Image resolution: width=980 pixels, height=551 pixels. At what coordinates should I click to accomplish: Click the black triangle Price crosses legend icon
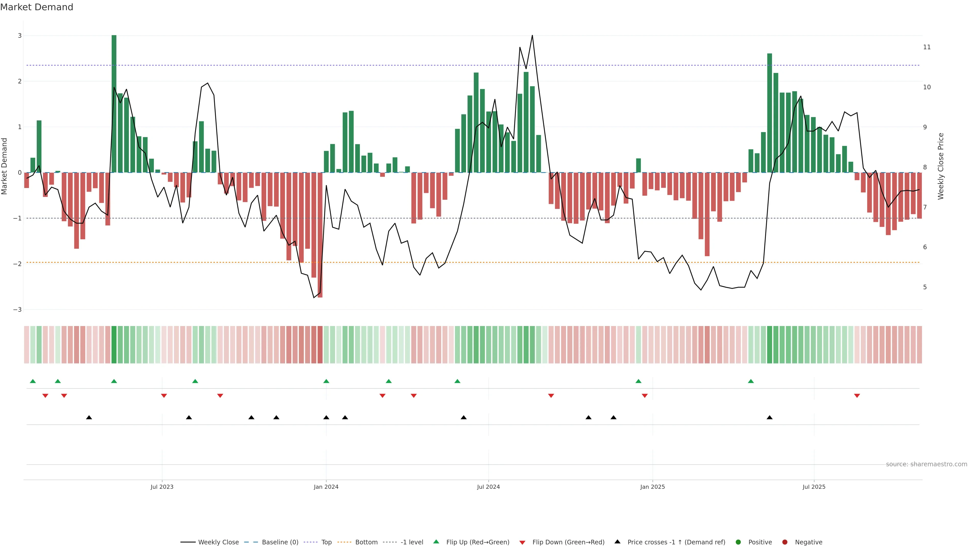point(617,542)
